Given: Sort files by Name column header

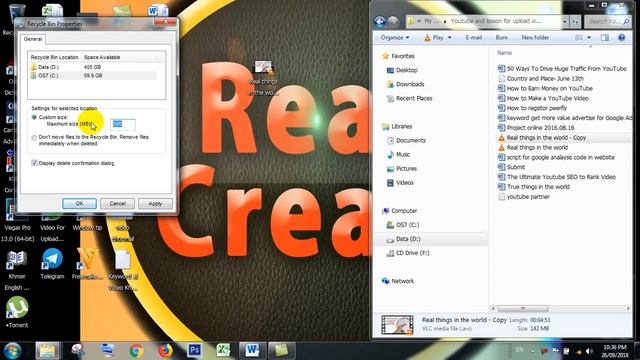Looking at the screenshot, I should point(504,53).
